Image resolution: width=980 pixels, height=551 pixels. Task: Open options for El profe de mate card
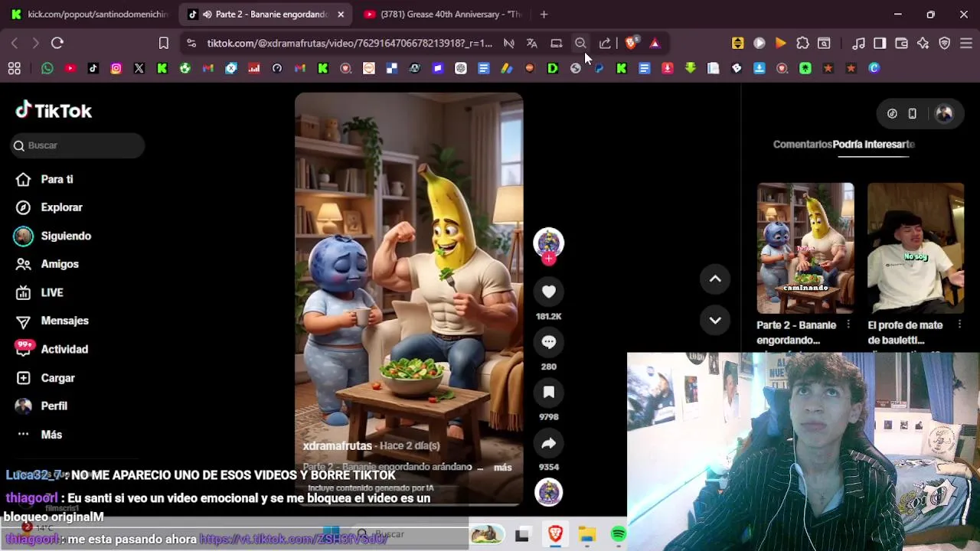pyautogui.click(x=960, y=325)
